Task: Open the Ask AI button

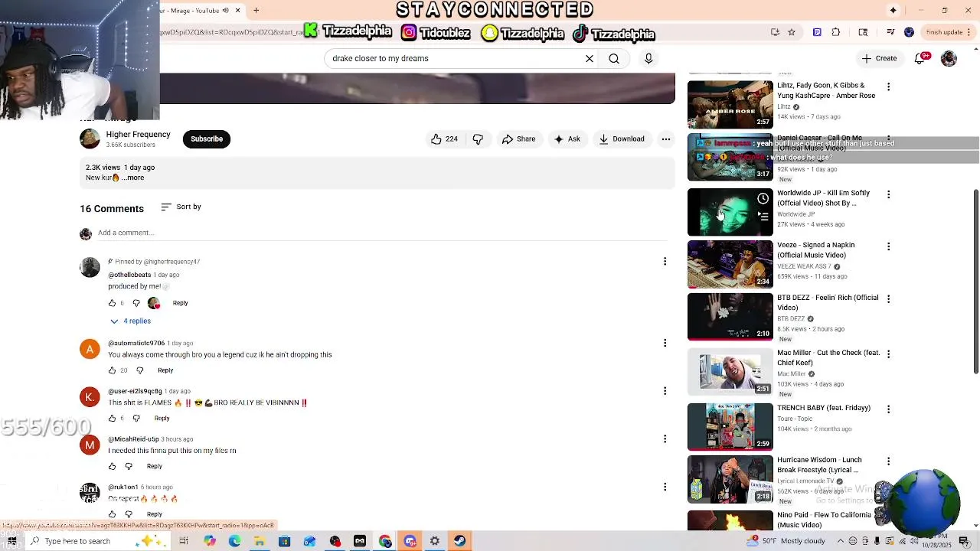Action: pyautogui.click(x=567, y=139)
